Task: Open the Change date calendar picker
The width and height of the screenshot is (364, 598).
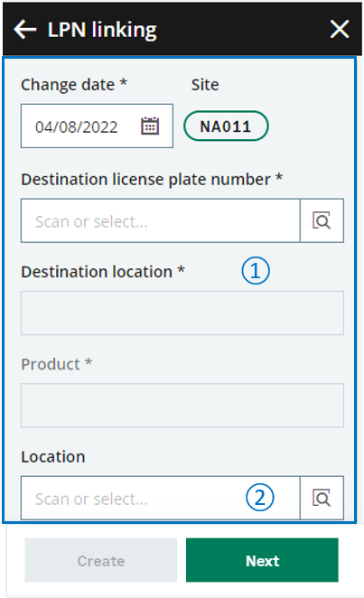Action: 150,126
